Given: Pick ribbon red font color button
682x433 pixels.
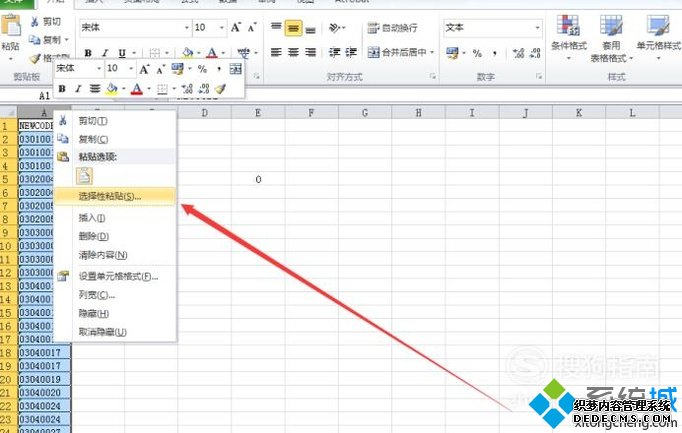Looking at the screenshot, I should [x=212, y=53].
